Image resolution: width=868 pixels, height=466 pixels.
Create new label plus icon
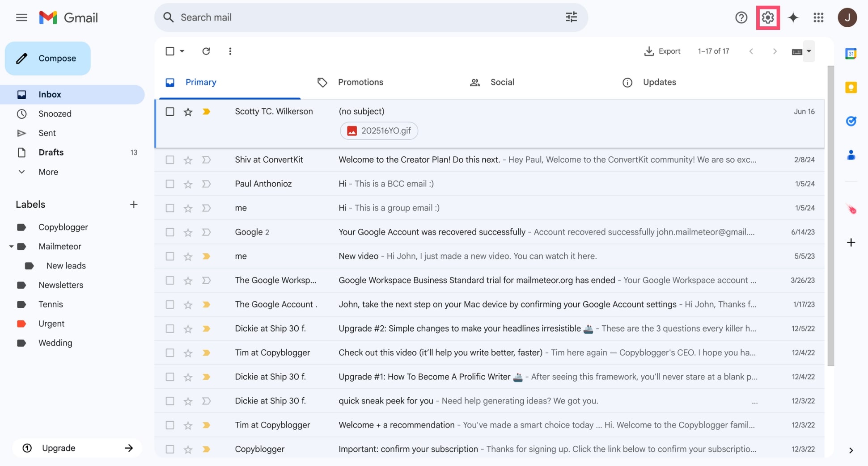133,205
